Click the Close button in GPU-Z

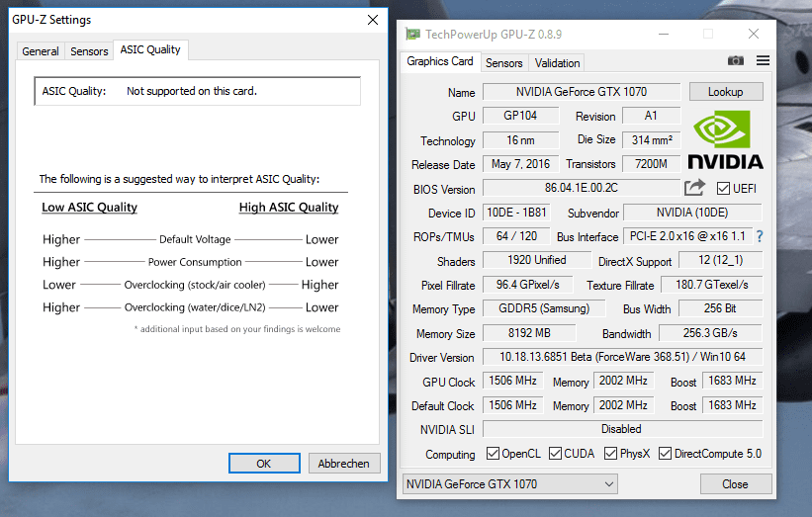(x=736, y=484)
